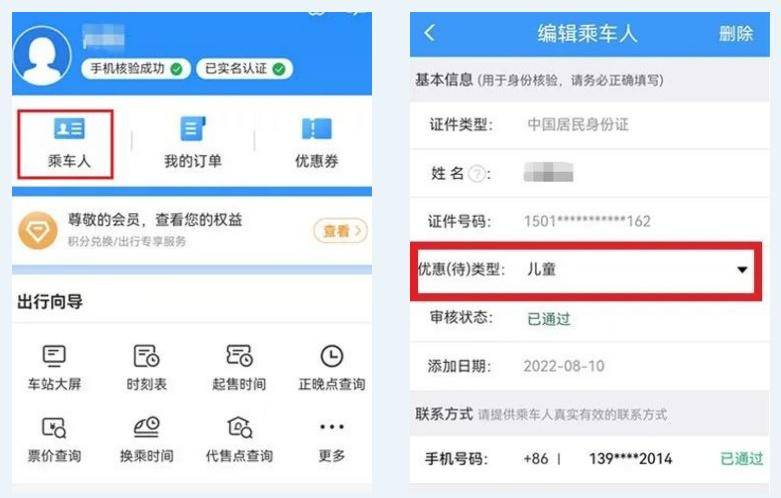This screenshot has width=781, height=498.
Task: Tap the back arrow in 编辑乘车人 header
Action: pos(430,33)
